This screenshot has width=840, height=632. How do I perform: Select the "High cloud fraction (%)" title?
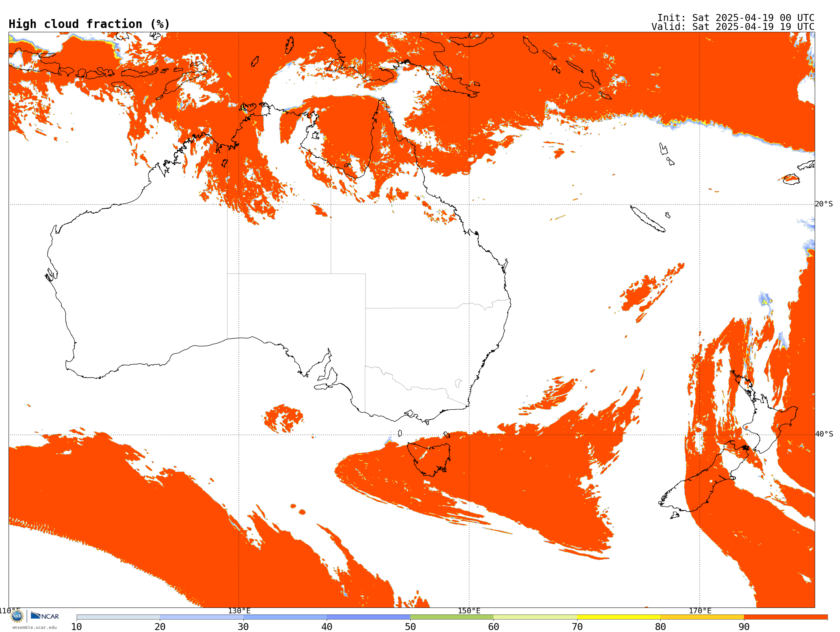(89, 24)
